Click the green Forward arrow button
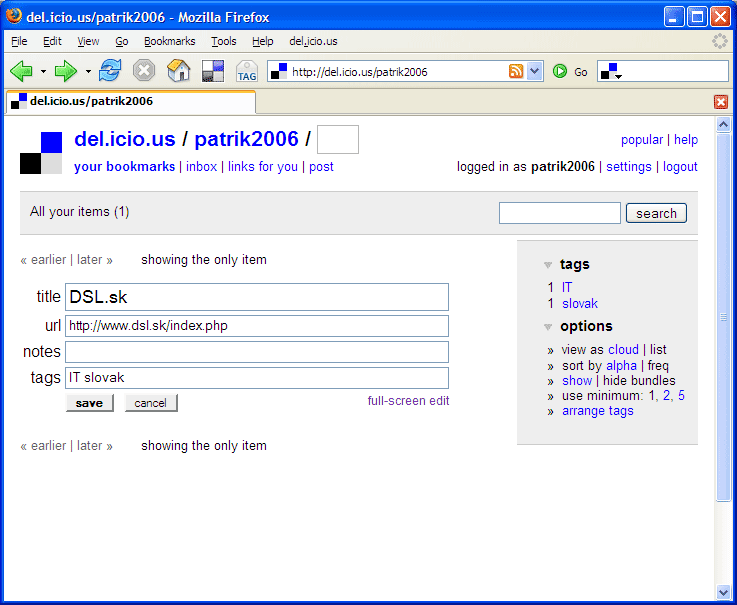The width and height of the screenshot is (737, 605). coord(66,71)
